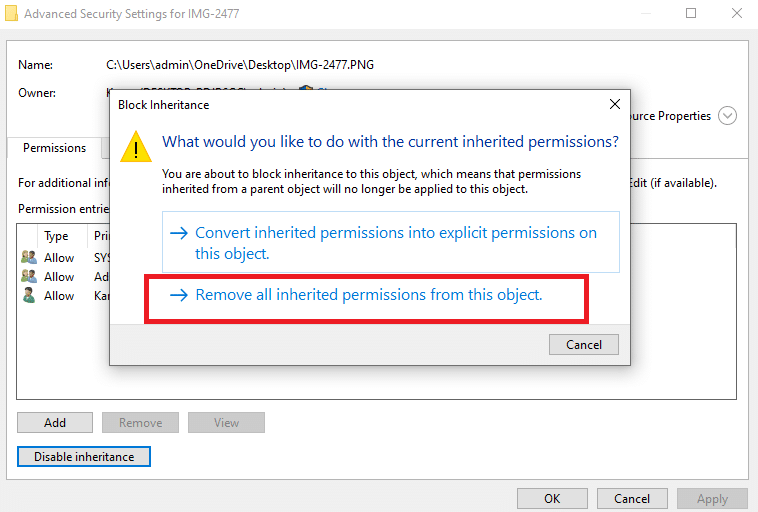758x512 pixels.
Task: Choose Convert inherited permissions into explicit permissions
Action: pos(391,242)
